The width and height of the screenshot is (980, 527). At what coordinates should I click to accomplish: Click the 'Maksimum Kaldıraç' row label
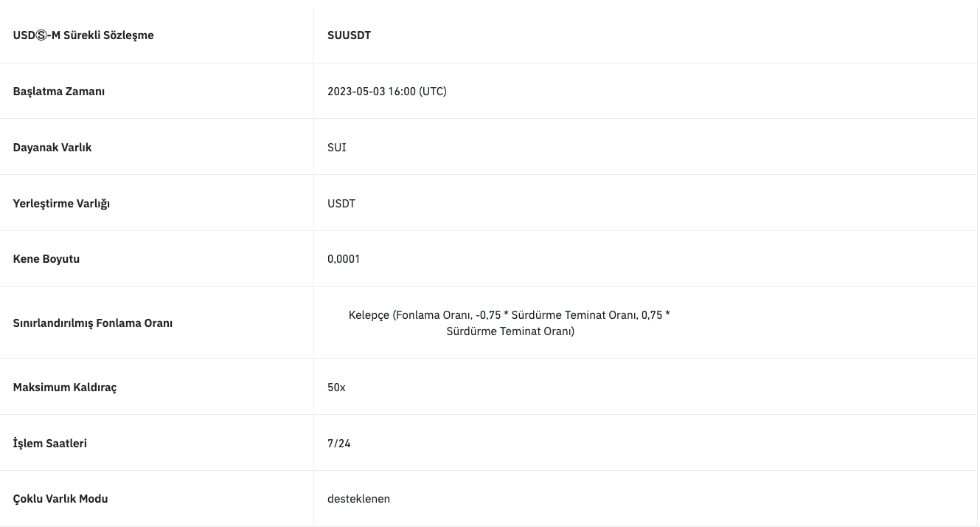point(65,387)
